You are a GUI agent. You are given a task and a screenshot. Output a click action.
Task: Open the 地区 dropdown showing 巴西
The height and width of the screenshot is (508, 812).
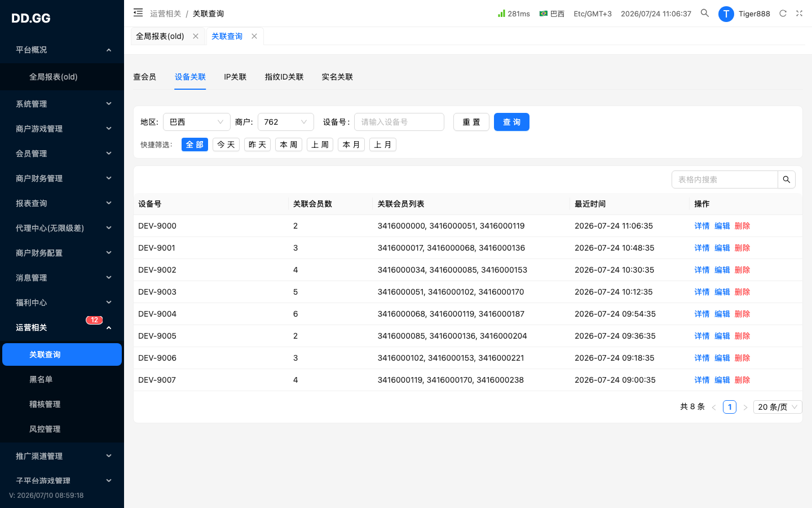[x=197, y=122]
